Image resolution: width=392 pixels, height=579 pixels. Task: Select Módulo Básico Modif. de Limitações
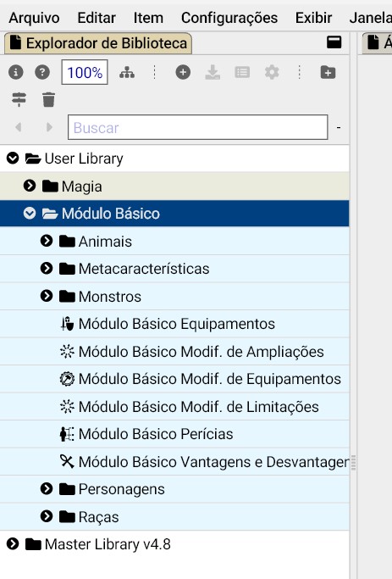(174, 407)
